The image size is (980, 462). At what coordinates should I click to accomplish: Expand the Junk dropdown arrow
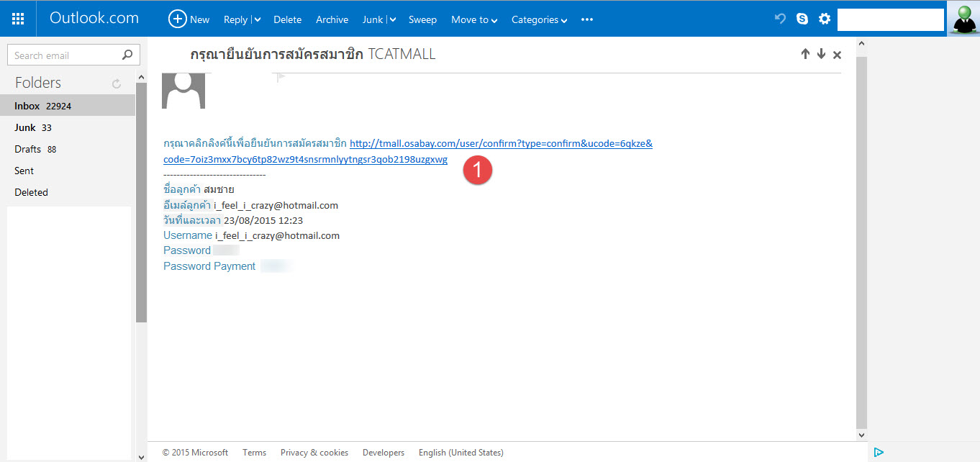click(x=392, y=20)
